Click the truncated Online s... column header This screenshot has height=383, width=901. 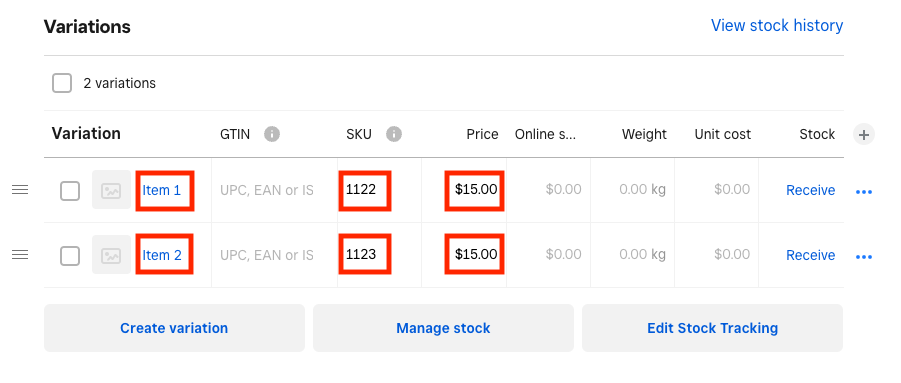(545, 134)
